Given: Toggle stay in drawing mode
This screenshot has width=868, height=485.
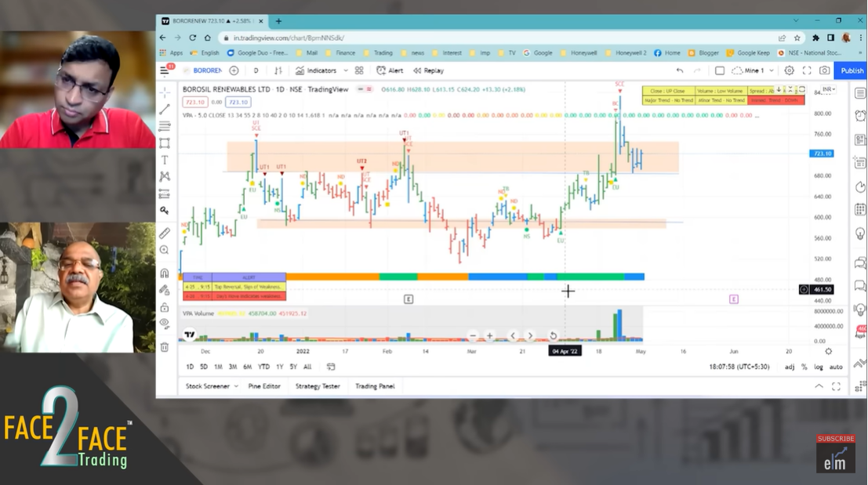Looking at the screenshot, I should coord(165,290).
